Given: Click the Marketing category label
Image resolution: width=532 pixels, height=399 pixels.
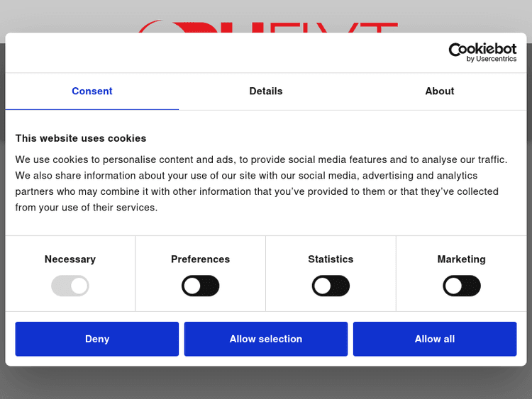Looking at the screenshot, I should tap(462, 259).
